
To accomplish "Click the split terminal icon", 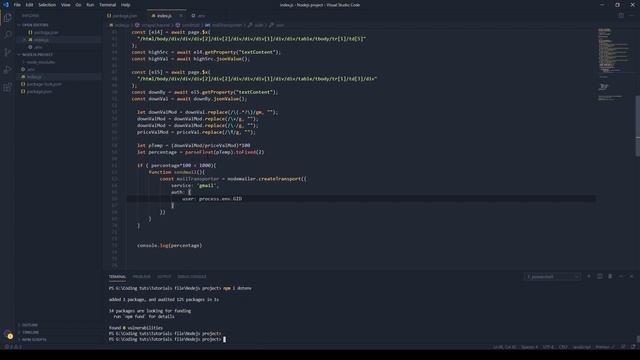I will 600,276.
